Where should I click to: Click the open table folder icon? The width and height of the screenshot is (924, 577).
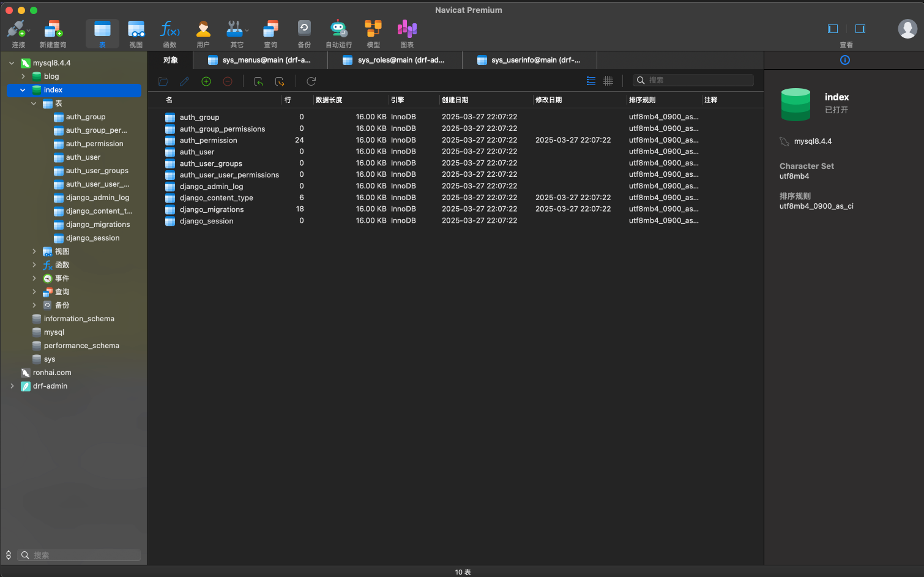click(x=163, y=81)
